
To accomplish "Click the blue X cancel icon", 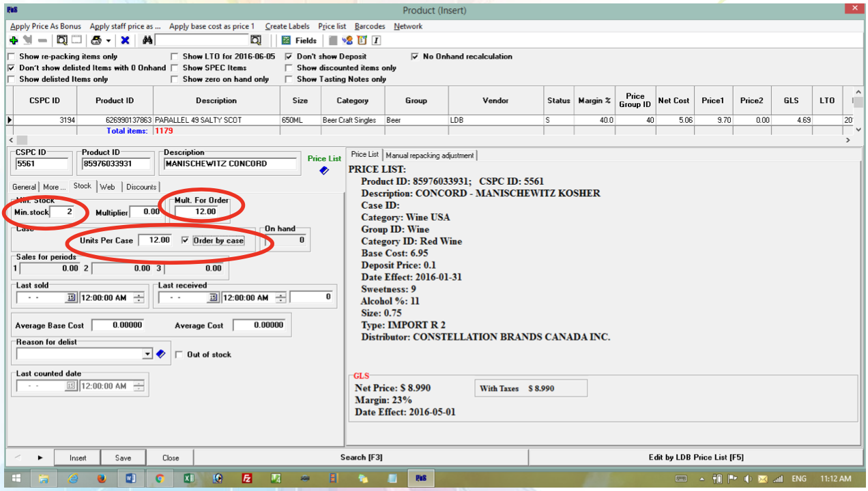I will (x=125, y=40).
